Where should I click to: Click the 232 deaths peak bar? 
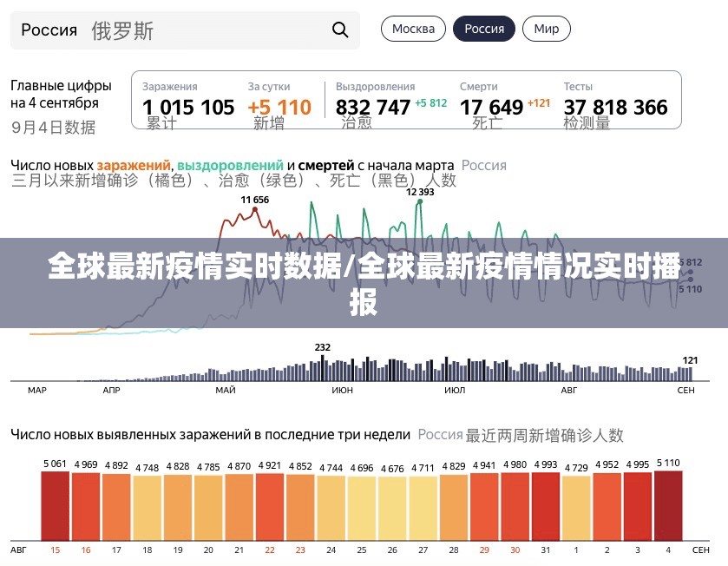322,368
